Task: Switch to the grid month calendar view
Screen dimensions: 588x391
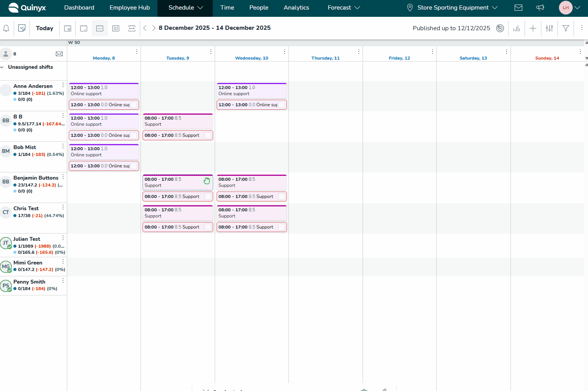Action: coord(116,28)
